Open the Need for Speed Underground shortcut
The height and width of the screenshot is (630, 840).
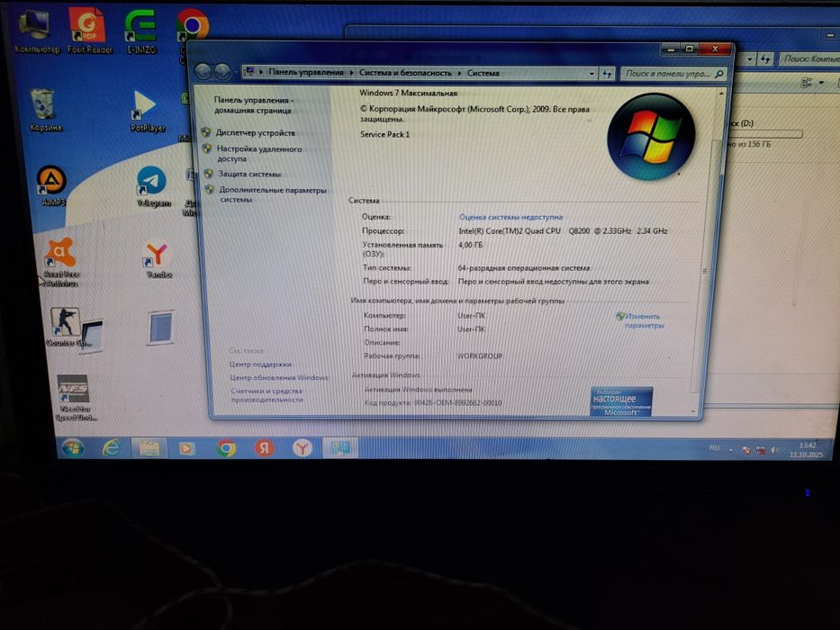point(75,398)
